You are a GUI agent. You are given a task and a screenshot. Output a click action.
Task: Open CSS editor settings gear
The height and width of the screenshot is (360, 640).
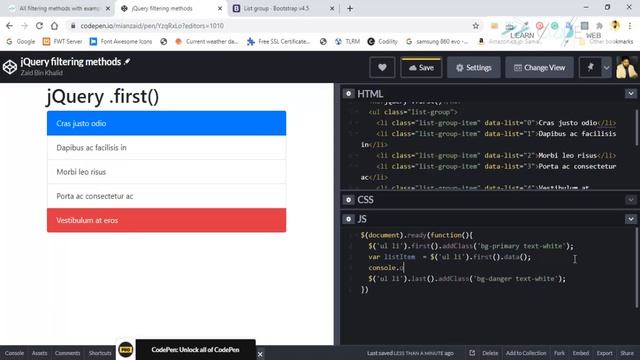(x=348, y=200)
